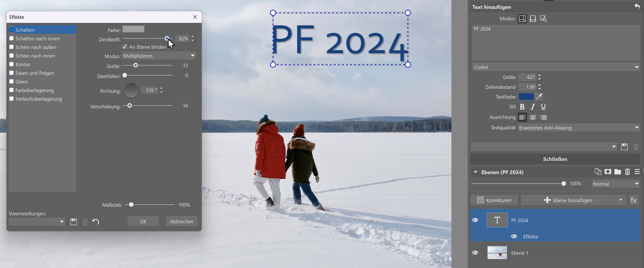The width and height of the screenshot is (644, 268).
Task: Collapse the Ebenen panel section
Action: point(475,172)
